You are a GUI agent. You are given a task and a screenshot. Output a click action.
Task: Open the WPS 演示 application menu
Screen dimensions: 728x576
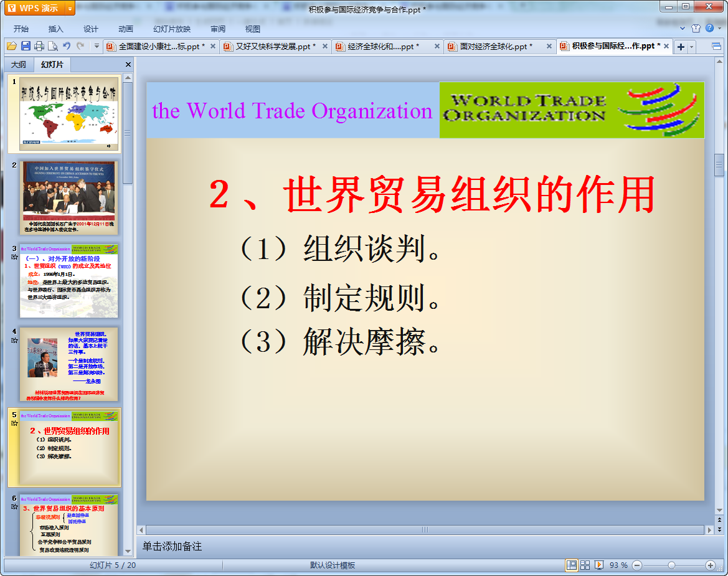click(35, 8)
